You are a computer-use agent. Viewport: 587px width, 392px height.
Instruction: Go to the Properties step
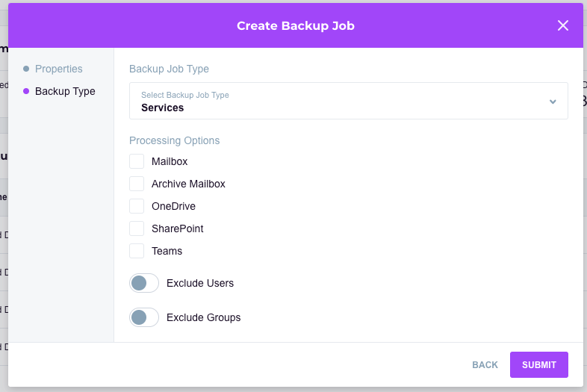[x=59, y=69]
